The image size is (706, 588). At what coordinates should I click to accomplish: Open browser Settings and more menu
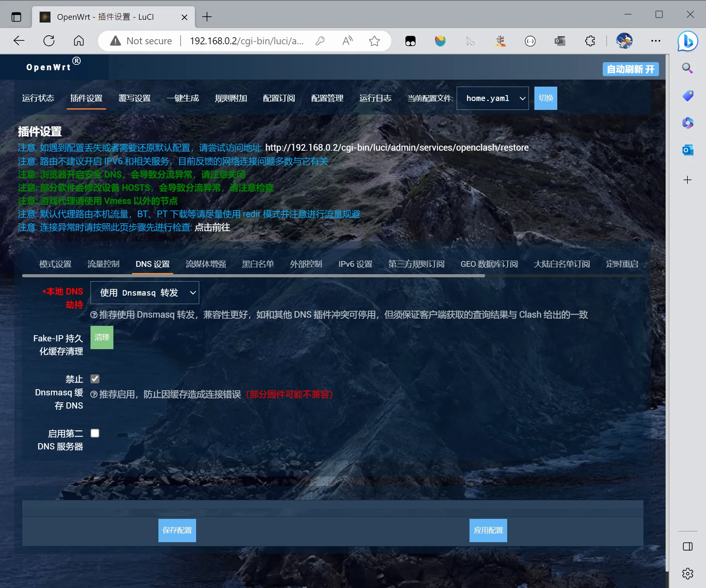click(x=656, y=41)
